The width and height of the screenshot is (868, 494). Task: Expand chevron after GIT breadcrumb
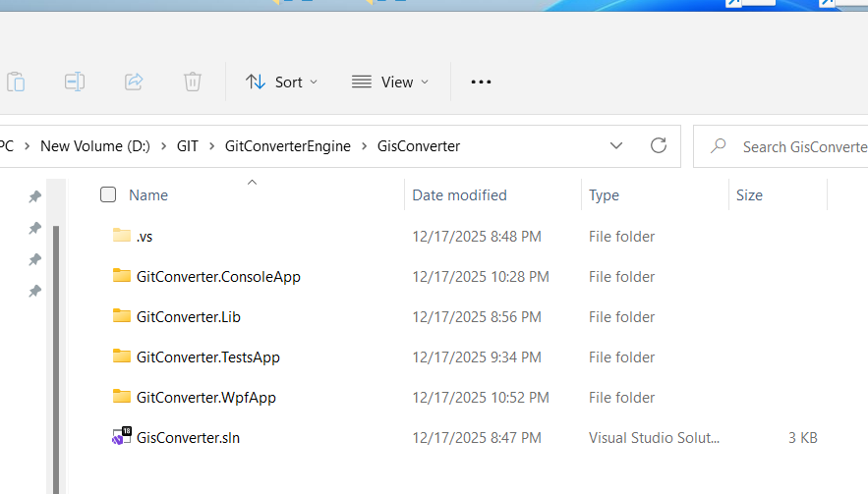point(211,146)
